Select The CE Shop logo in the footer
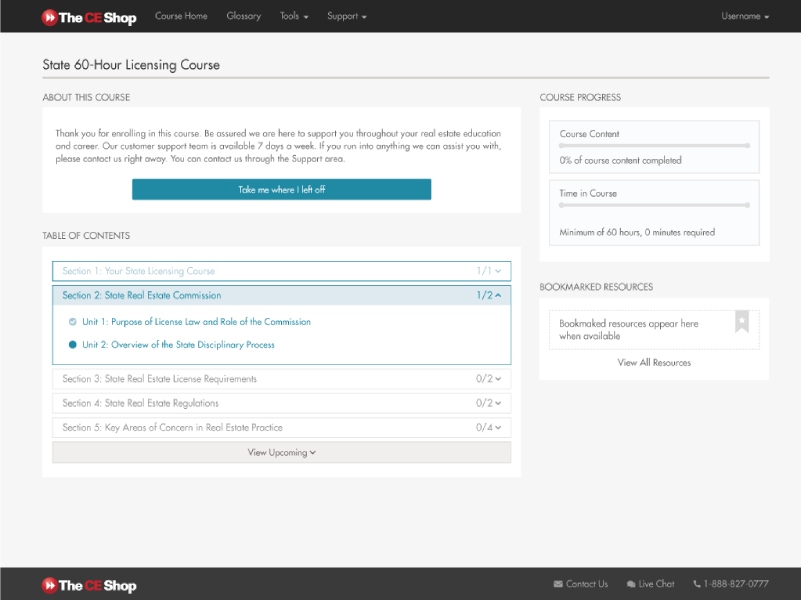Viewport: 801px width, 600px height. click(87, 585)
